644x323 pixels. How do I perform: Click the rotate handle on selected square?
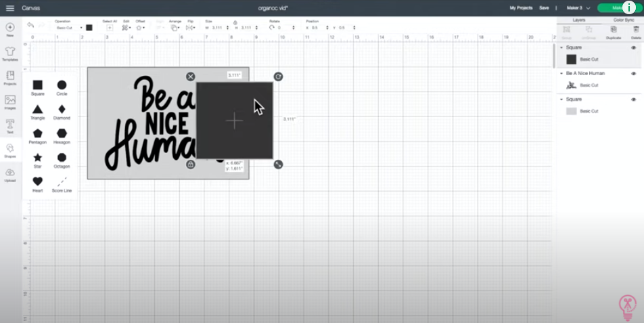pyautogui.click(x=278, y=77)
